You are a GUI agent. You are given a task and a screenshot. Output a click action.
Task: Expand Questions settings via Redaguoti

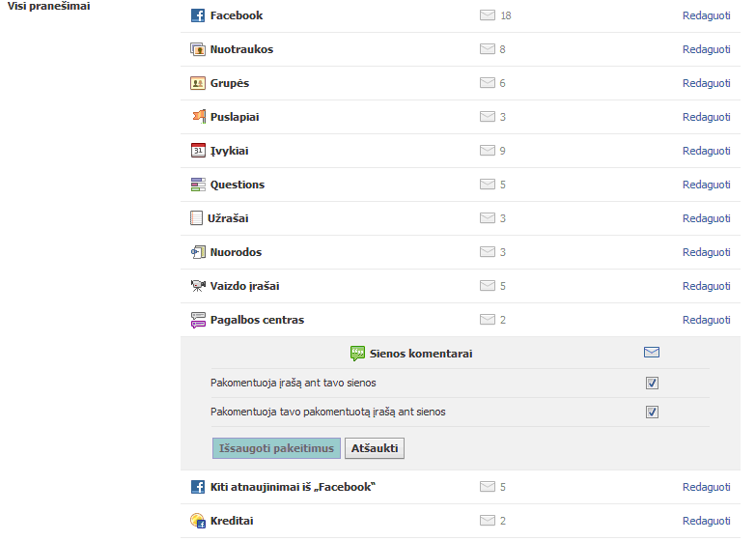pos(707,185)
